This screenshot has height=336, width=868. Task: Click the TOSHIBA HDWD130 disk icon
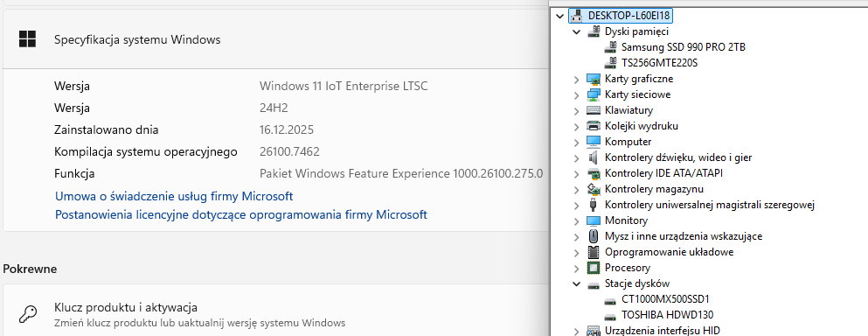pyautogui.click(x=611, y=316)
